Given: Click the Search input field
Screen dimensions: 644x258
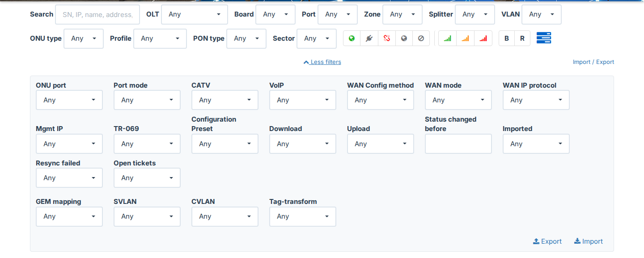Looking at the screenshot, I should [x=97, y=14].
